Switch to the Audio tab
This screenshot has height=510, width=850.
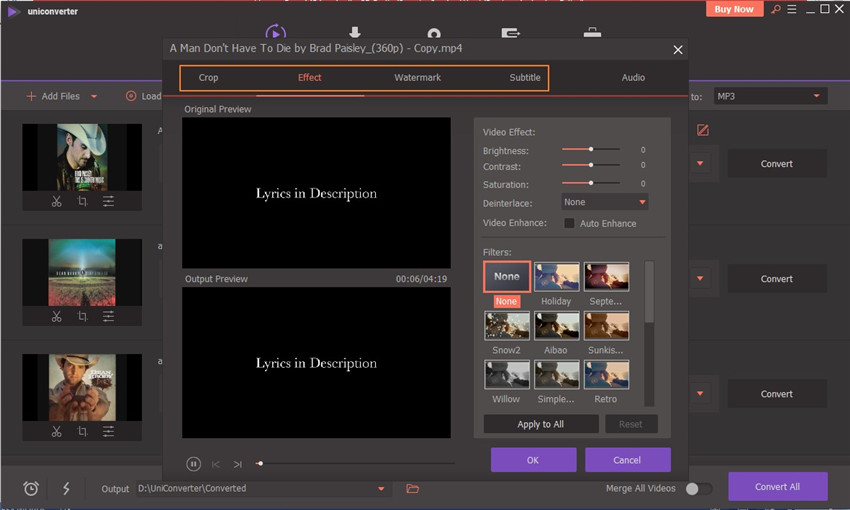[633, 78]
